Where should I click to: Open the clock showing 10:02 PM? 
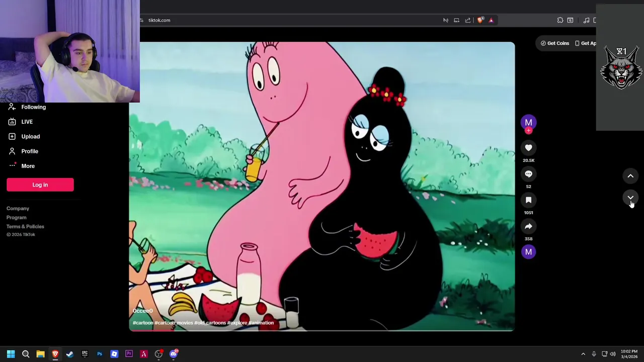pyautogui.click(x=629, y=354)
